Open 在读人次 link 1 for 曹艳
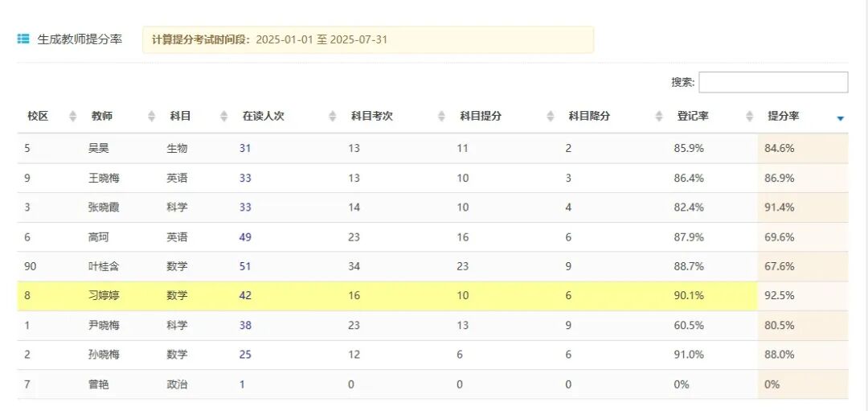 (x=242, y=384)
